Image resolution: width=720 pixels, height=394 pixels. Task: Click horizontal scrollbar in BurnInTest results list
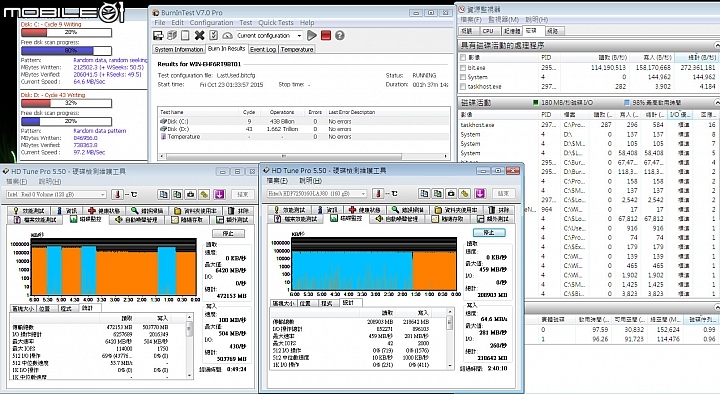304,156
